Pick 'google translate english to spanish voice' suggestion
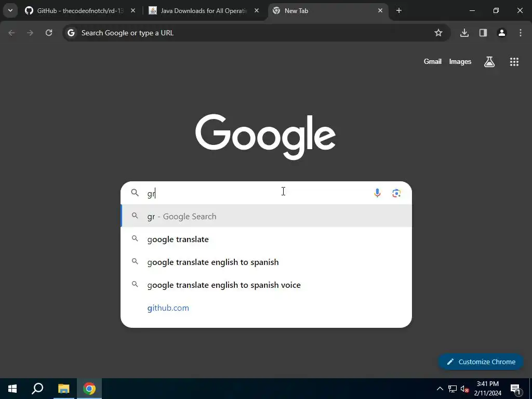The width and height of the screenshot is (532, 399). click(267, 285)
